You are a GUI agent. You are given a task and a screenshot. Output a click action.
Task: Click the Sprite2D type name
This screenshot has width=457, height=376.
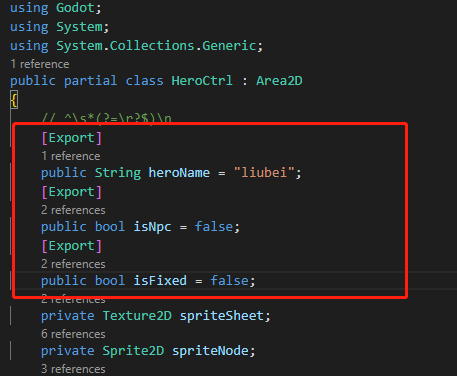[133, 351]
